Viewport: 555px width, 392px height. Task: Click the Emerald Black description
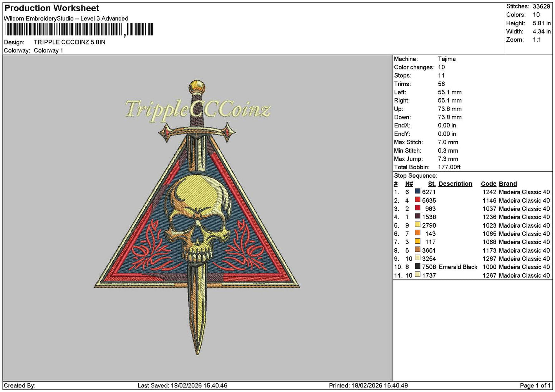click(458, 267)
